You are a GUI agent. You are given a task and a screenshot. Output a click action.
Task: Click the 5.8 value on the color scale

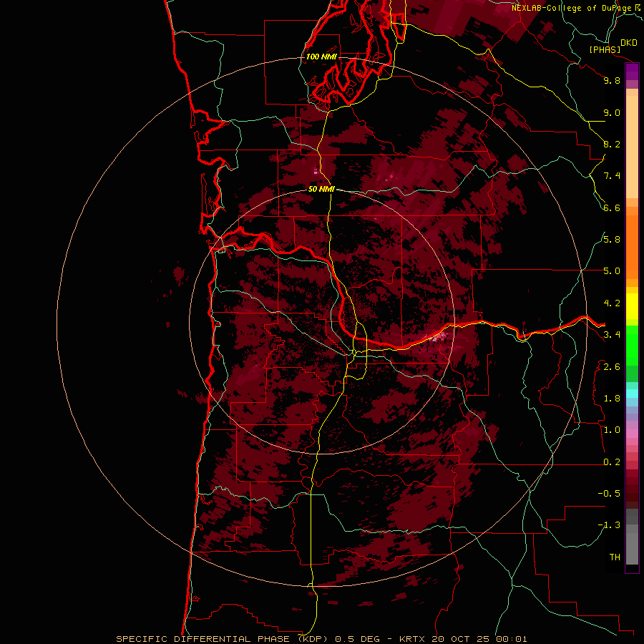coord(612,240)
